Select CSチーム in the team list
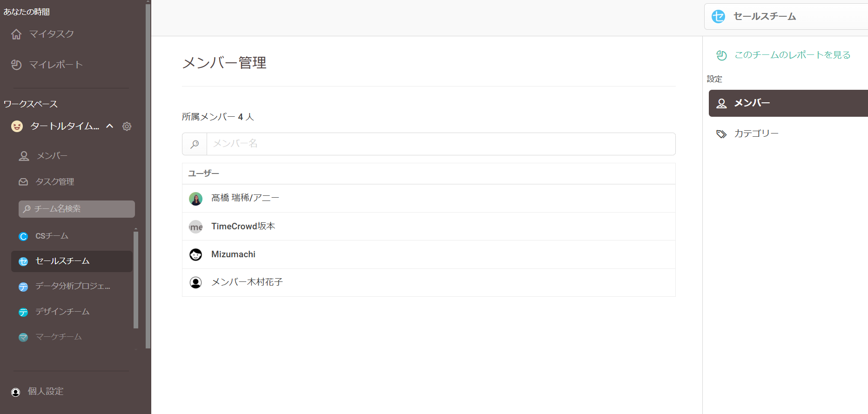The image size is (868, 414). coord(52,236)
